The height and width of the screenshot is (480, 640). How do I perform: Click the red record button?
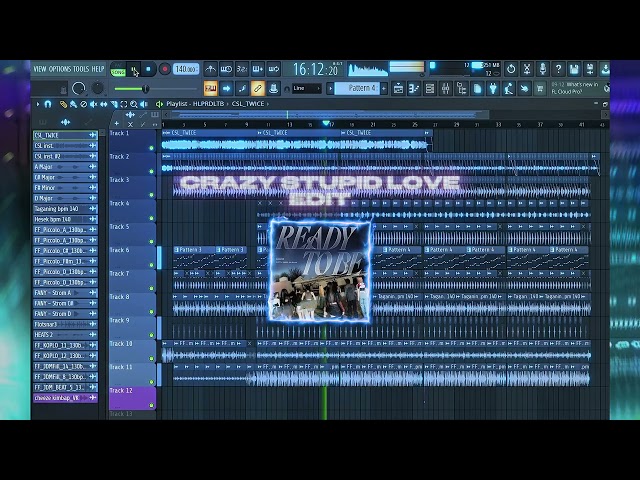pos(164,69)
